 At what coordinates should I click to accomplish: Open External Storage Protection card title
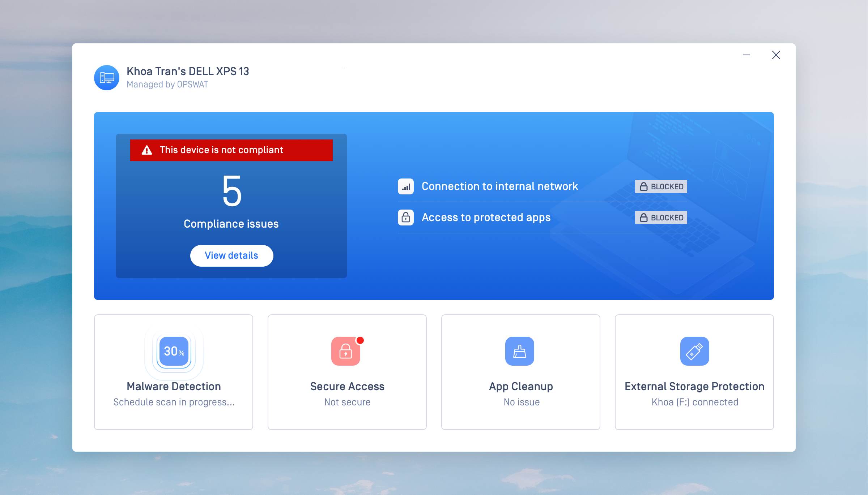click(694, 386)
